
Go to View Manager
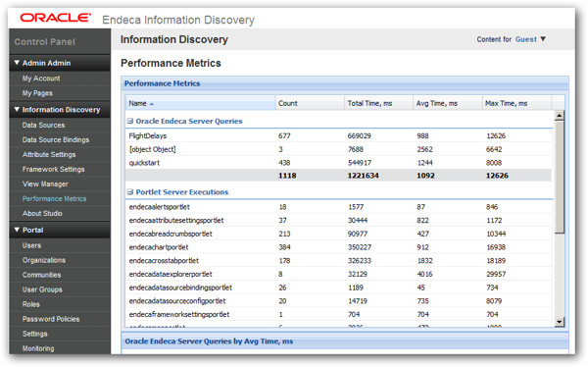45,184
